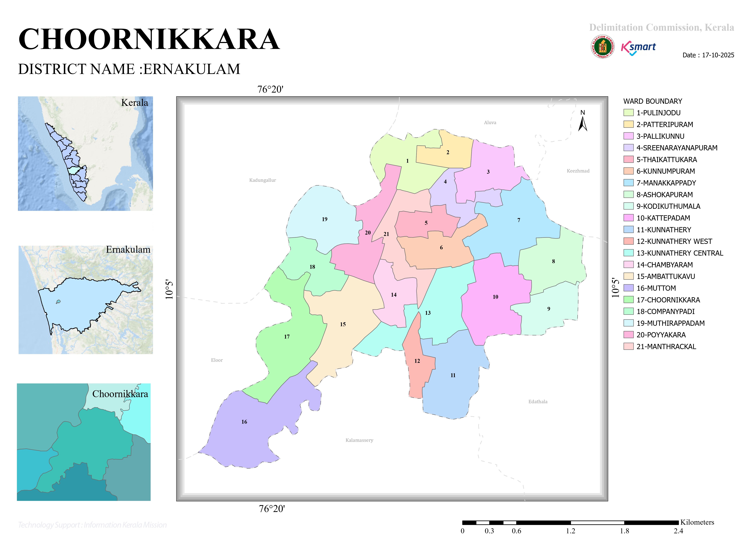Select ward 21 label on the map

point(386,234)
